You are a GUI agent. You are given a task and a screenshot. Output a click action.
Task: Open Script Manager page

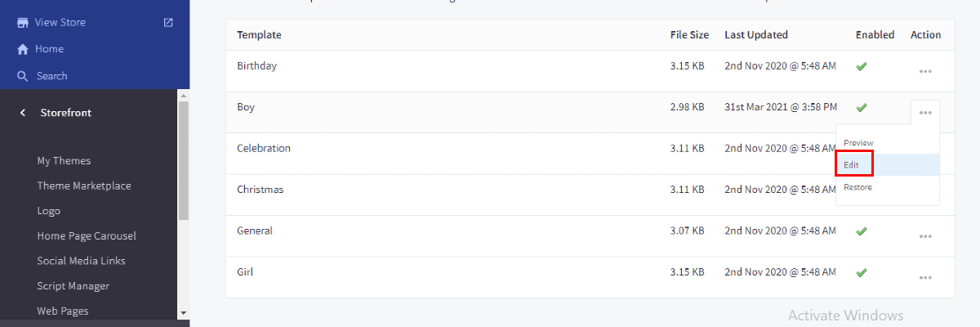click(x=73, y=286)
